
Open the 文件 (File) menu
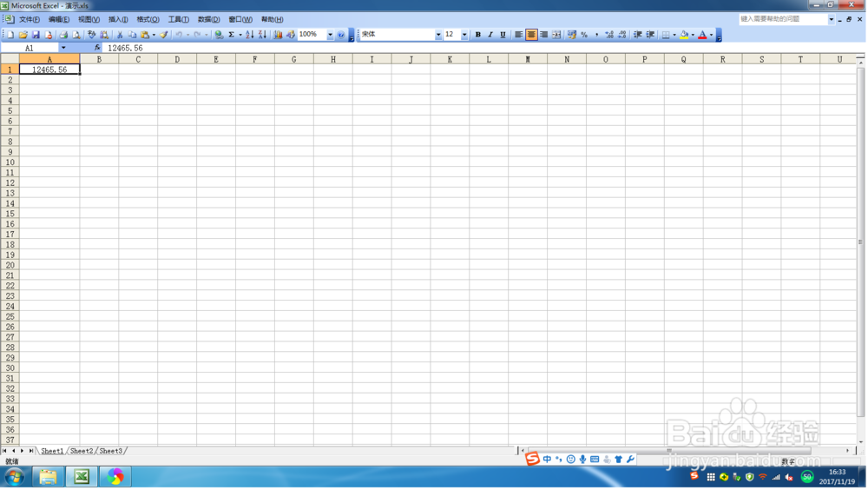click(x=30, y=19)
